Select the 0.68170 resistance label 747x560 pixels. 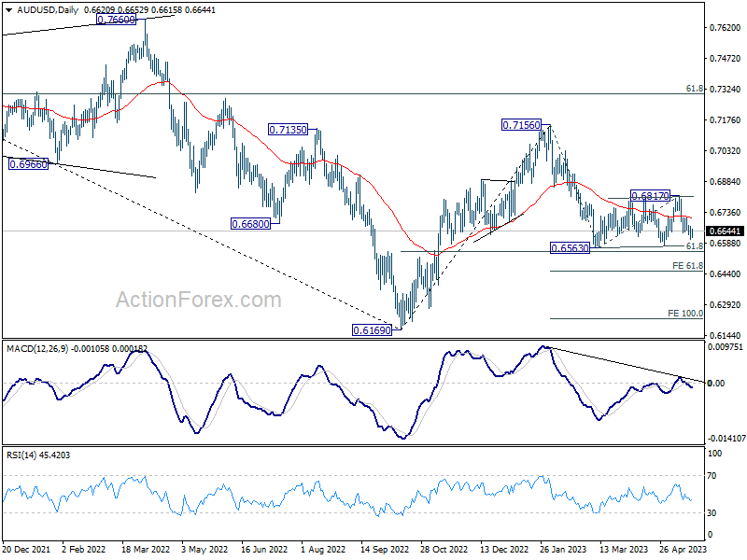pyautogui.click(x=650, y=196)
